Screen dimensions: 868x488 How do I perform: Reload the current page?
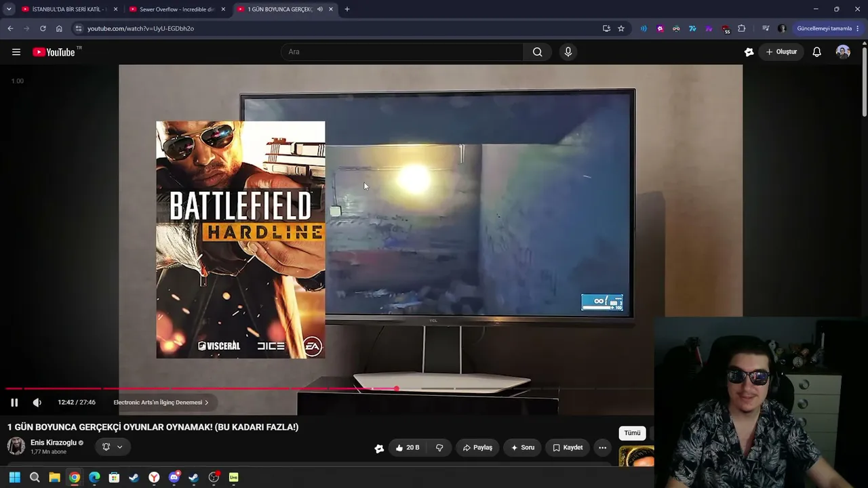coord(43,28)
